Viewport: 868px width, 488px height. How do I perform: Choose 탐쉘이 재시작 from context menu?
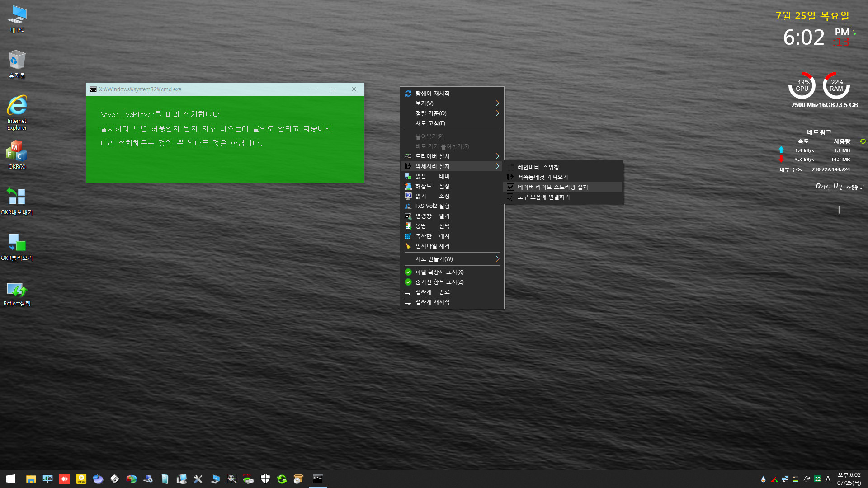point(452,94)
